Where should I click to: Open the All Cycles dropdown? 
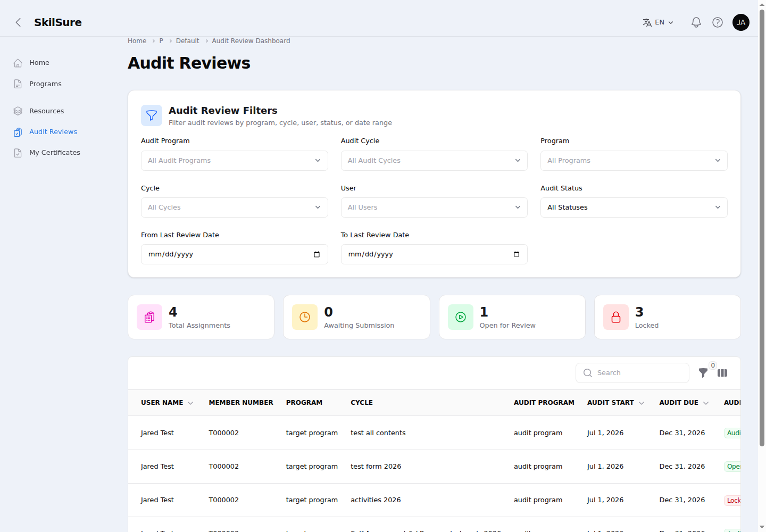click(235, 207)
